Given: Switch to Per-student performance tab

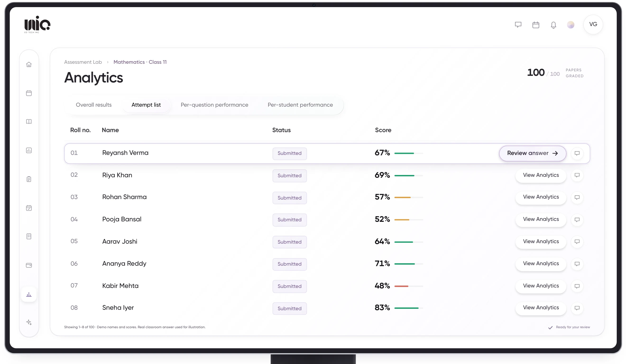Looking at the screenshot, I should click(300, 105).
